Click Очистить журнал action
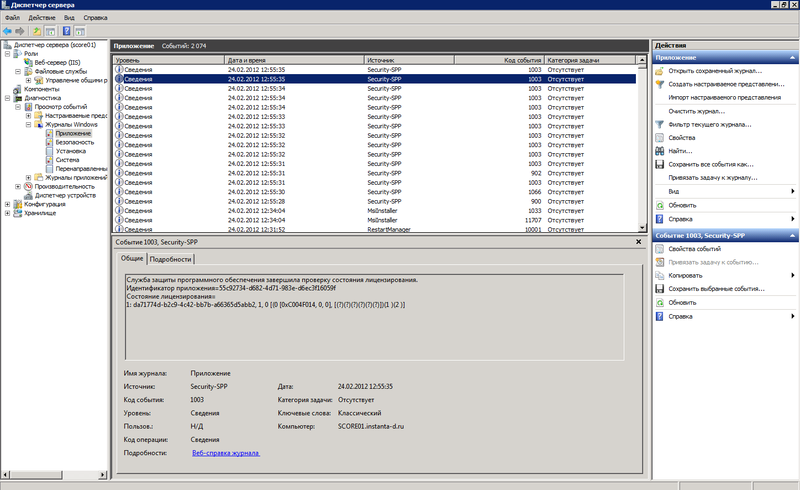This screenshot has width=800, height=490. click(x=696, y=111)
